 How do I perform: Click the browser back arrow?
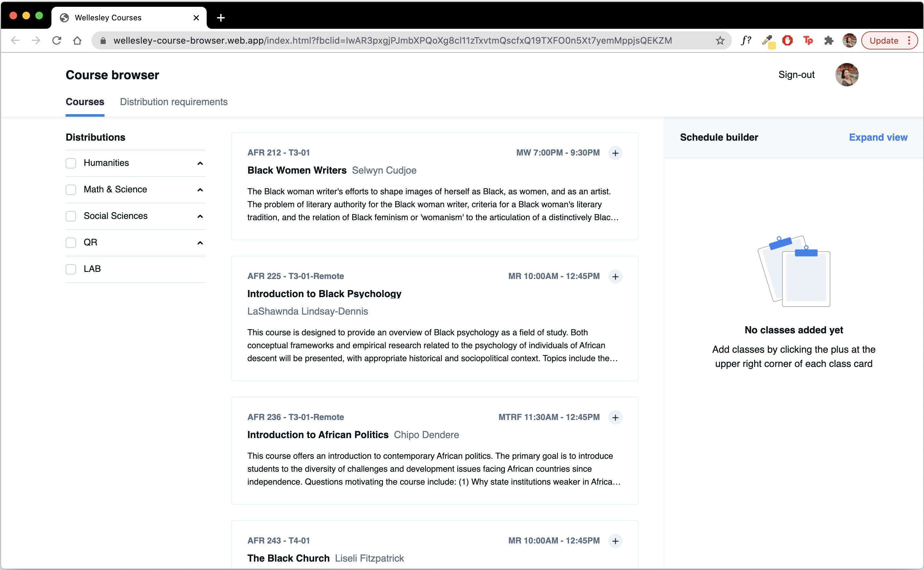click(x=15, y=40)
